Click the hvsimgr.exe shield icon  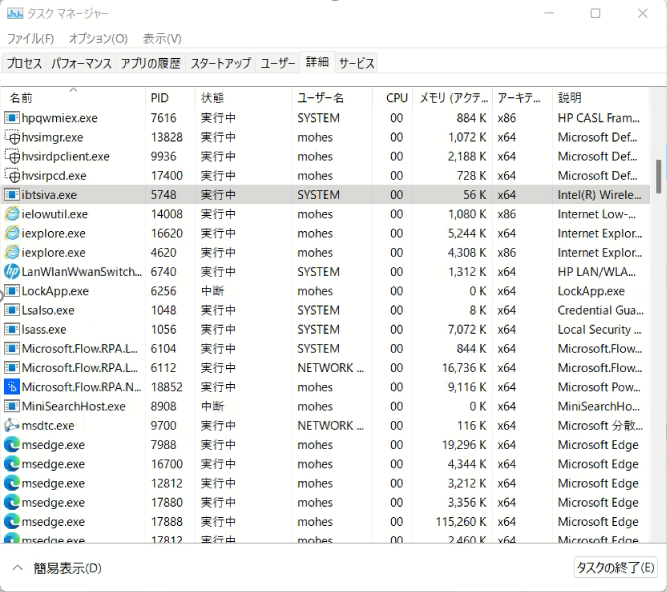tap(12, 137)
